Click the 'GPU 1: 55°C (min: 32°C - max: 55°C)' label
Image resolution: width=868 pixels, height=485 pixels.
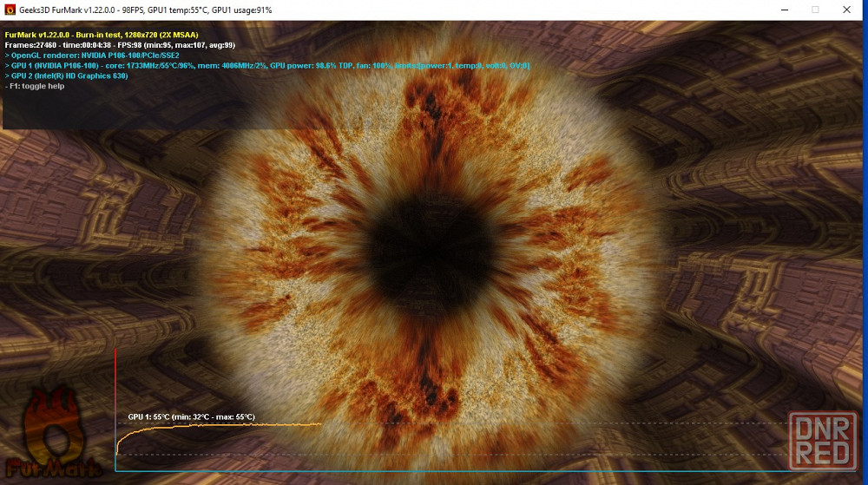[x=192, y=417]
